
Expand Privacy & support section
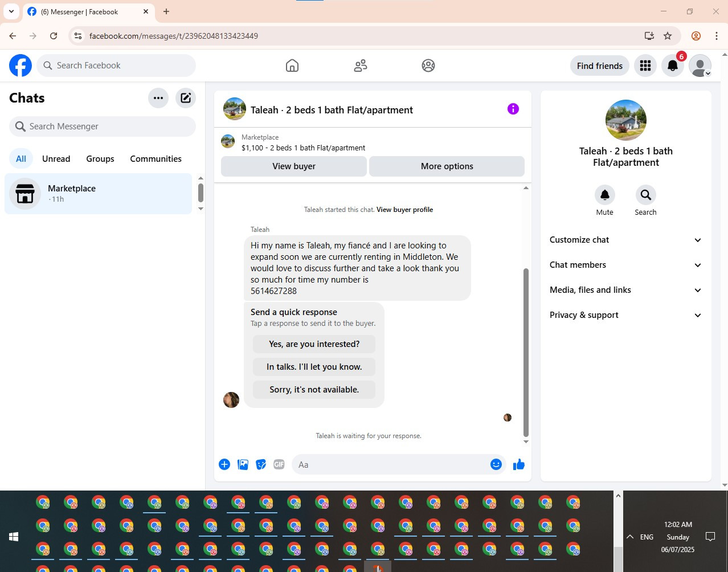click(x=625, y=315)
